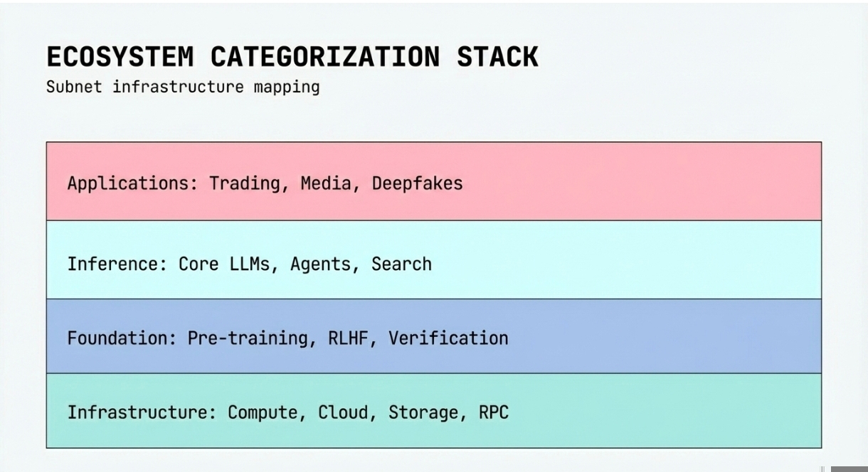Image resolution: width=868 pixels, height=472 pixels.
Task: Click the word Verification
Action: [448, 338]
